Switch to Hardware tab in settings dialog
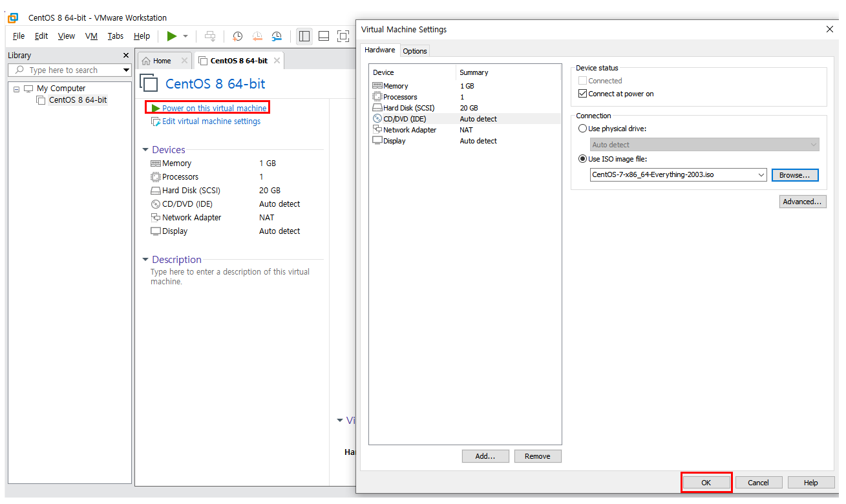 [x=380, y=50]
